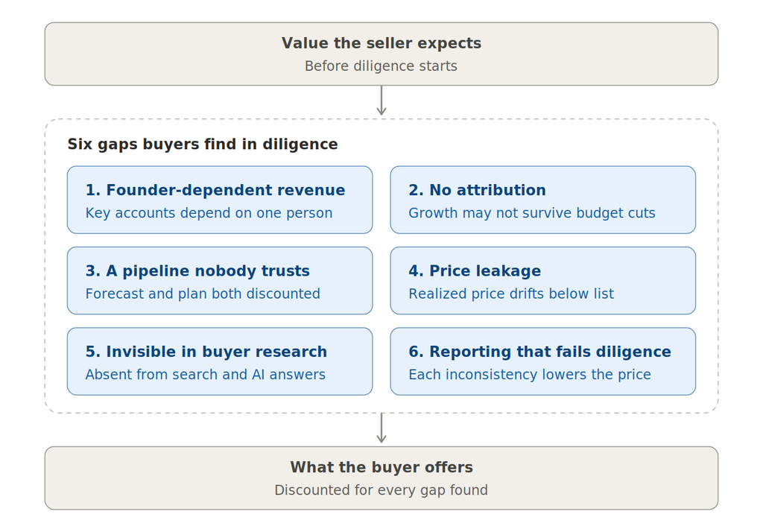The image size is (763, 532).
Task: Click 'Forecast and plan both discounted' text
Action: click(x=203, y=294)
